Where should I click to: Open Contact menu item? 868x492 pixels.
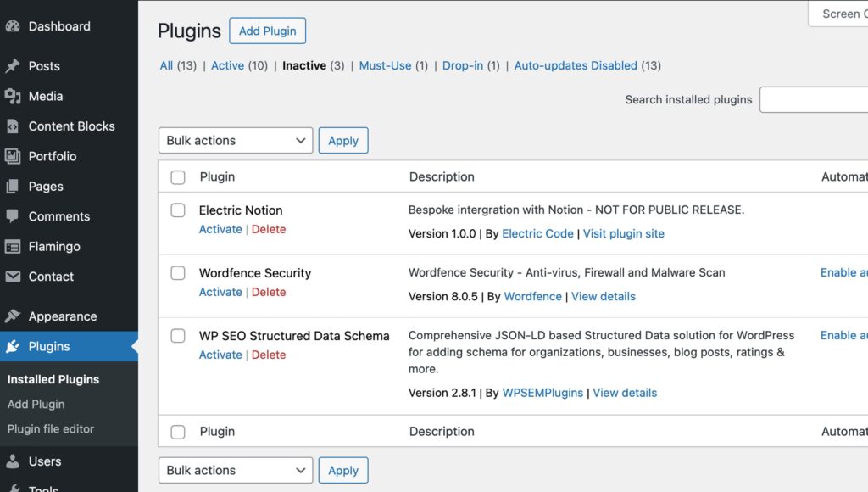(x=51, y=277)
